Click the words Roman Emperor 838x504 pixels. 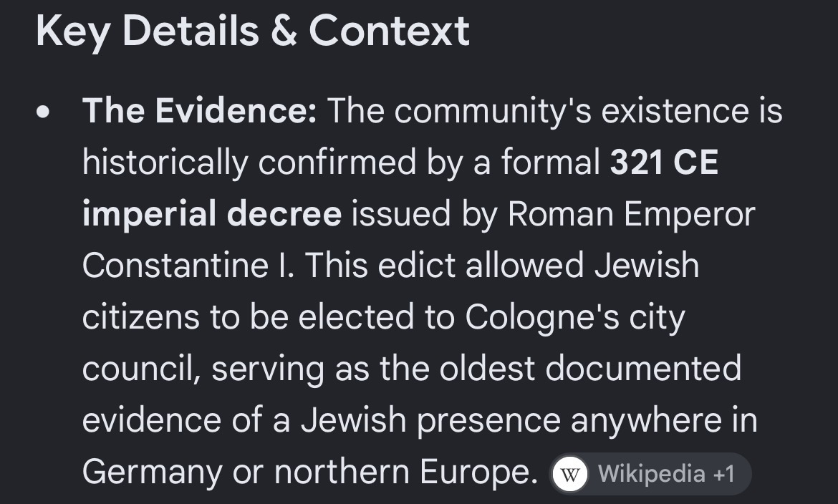(x=631, y=214)
